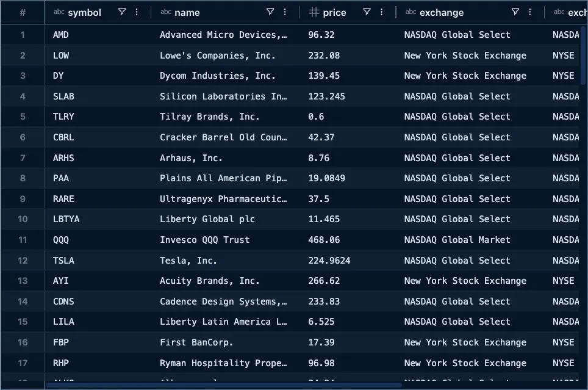Select the AMD symbol cell

coord(98,35)
